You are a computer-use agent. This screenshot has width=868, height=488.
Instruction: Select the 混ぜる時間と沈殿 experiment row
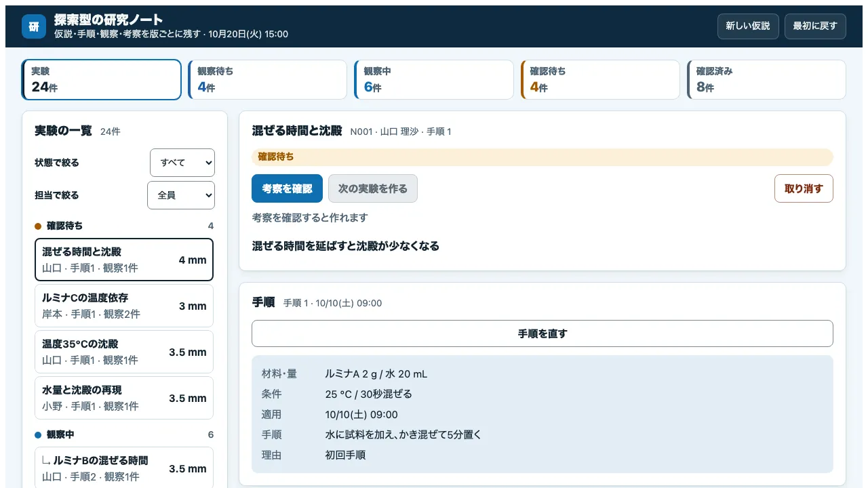(124, 260)
